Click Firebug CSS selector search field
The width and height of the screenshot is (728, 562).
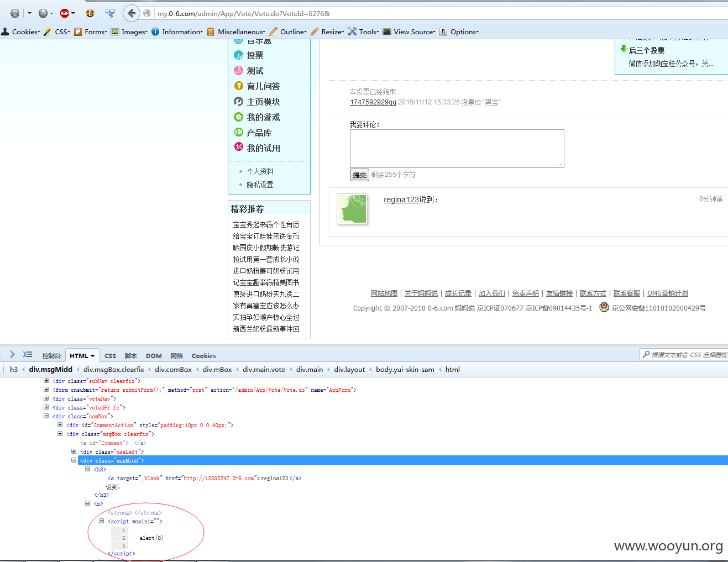(x=684, y=355)
